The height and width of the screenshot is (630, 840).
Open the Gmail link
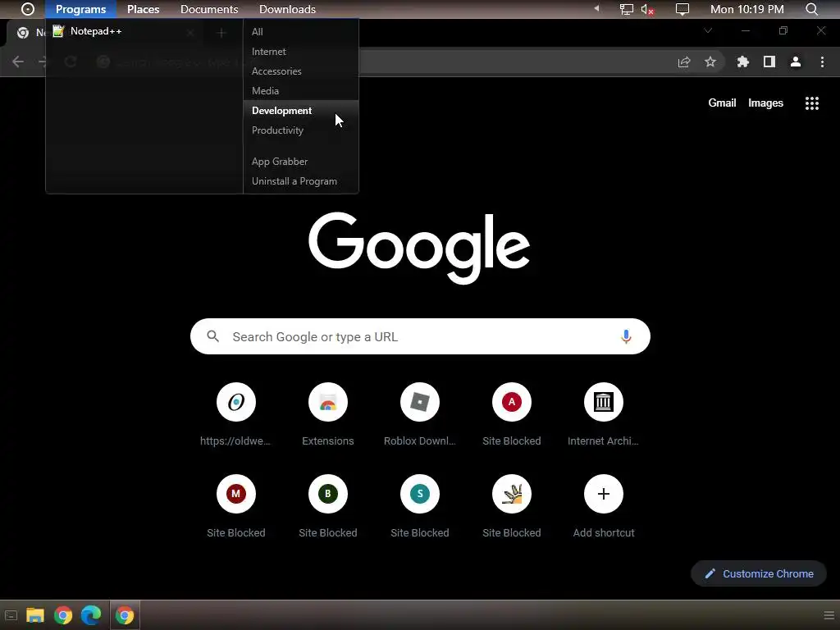coord(722,103)
